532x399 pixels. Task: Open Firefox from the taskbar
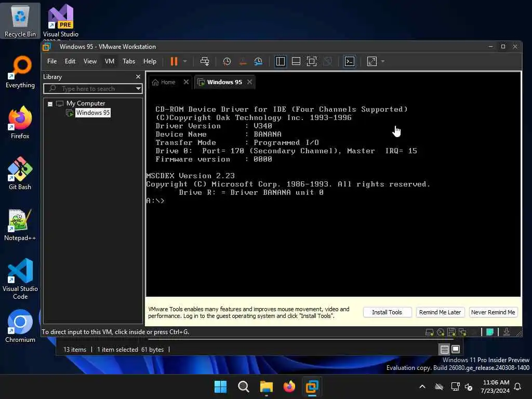[x=289, y=387]
